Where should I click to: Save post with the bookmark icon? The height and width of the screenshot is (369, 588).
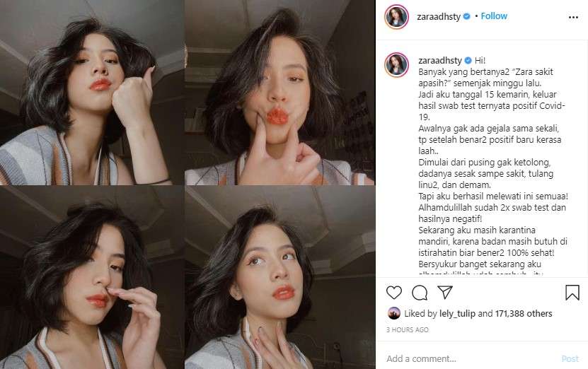[572, 293]
